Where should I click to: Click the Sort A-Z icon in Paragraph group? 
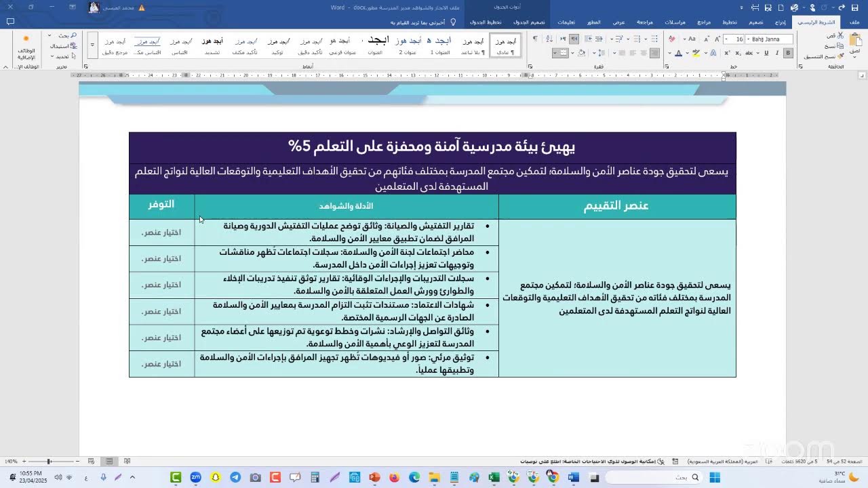tap(549, 39)
